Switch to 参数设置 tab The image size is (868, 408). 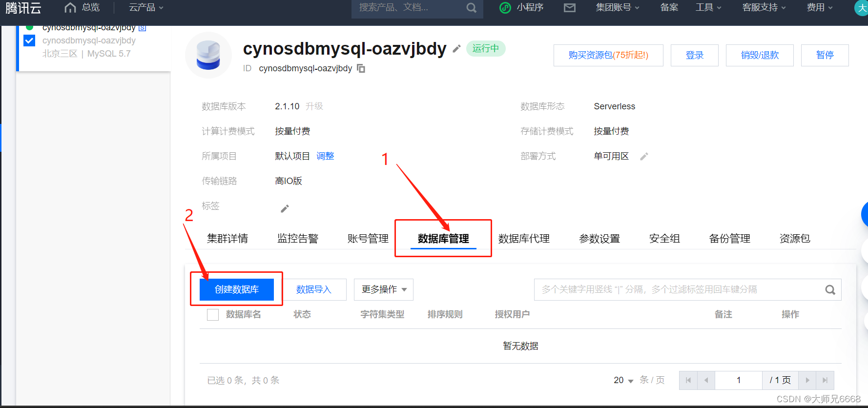[599, 239]
